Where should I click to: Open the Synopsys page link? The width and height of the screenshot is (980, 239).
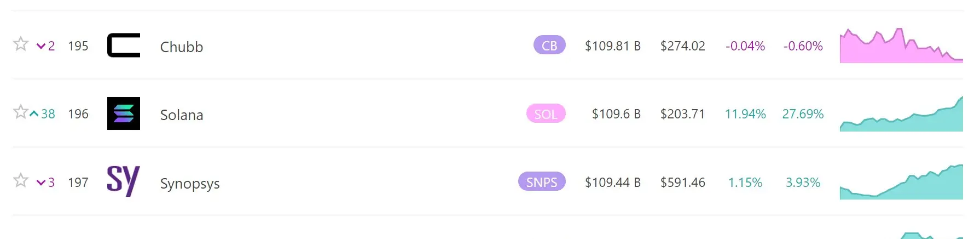pos(190,183)
